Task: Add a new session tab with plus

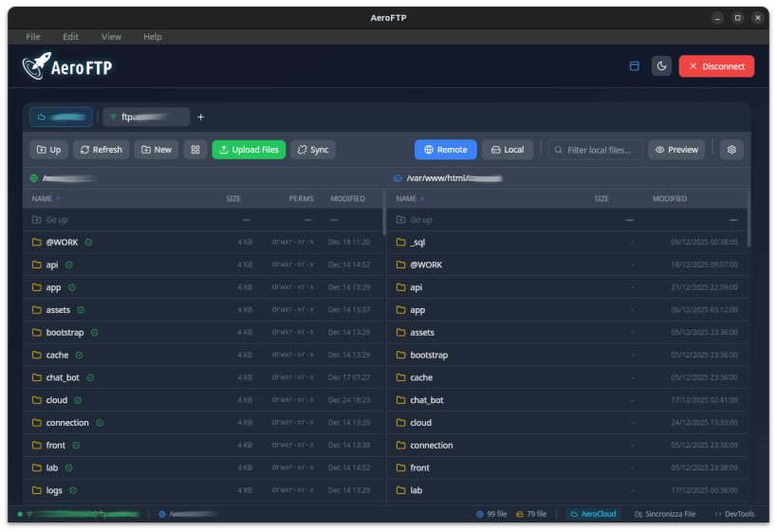Action: coord(201,117)
